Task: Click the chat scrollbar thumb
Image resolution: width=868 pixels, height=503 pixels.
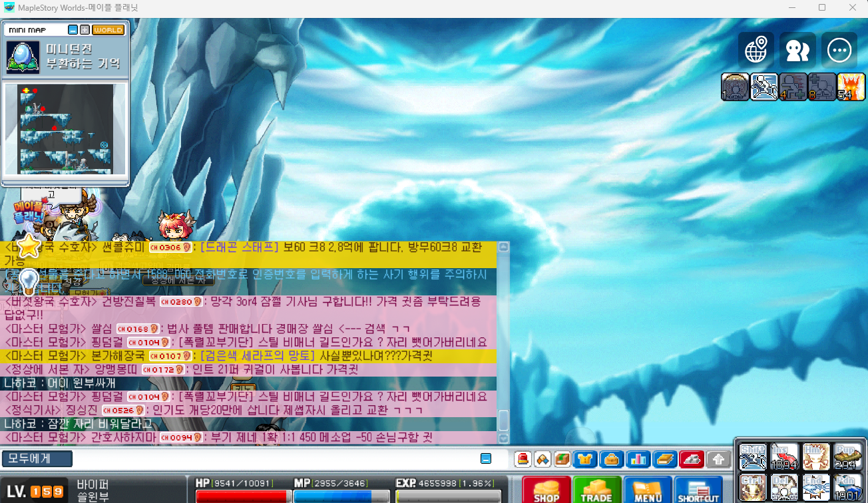Action: pos(504,420)
